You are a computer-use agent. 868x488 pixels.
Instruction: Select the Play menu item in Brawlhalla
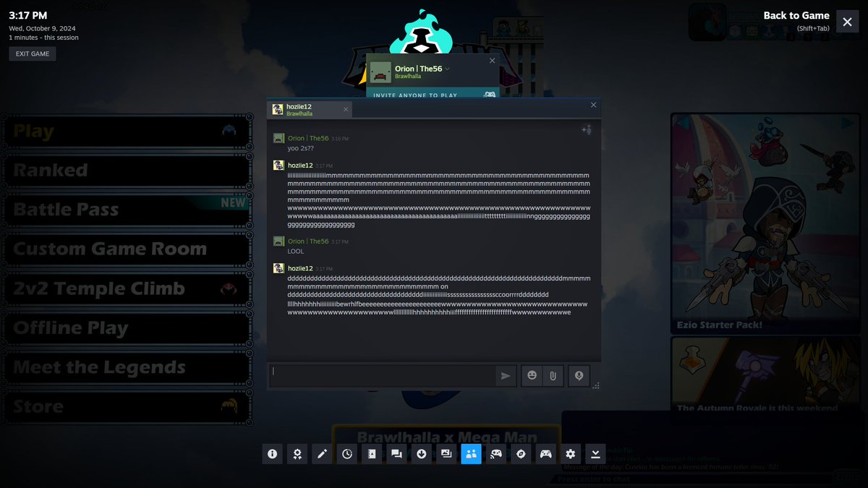[x=128, y=131]
